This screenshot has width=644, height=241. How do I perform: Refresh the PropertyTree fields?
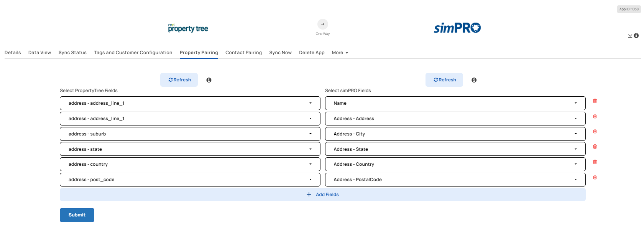(x=179, y=80)
